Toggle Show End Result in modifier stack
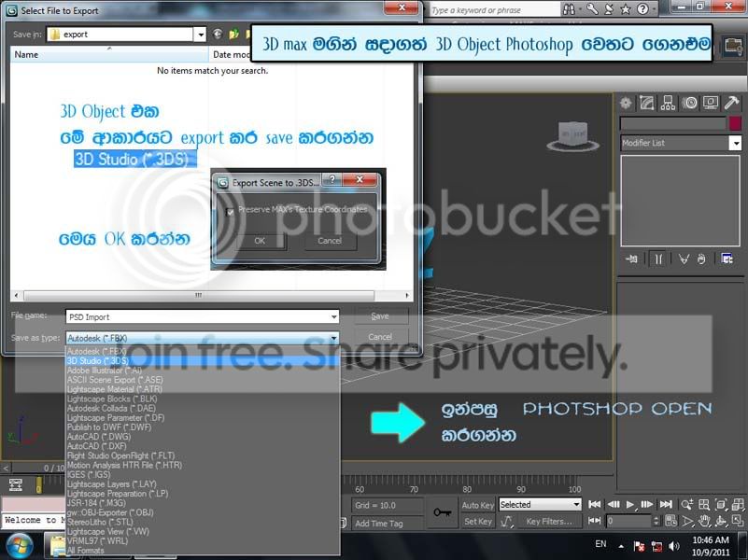Viewport: 748px width, 560px height. tap(658, 259)
